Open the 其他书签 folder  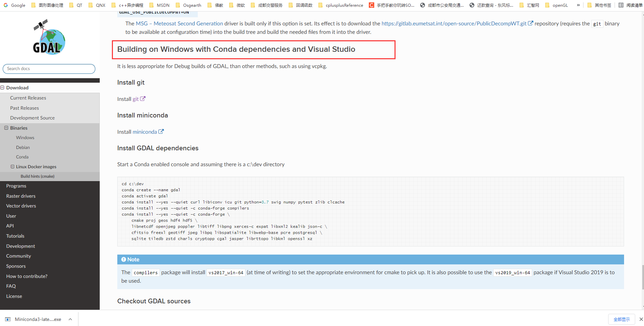[599, 5]
